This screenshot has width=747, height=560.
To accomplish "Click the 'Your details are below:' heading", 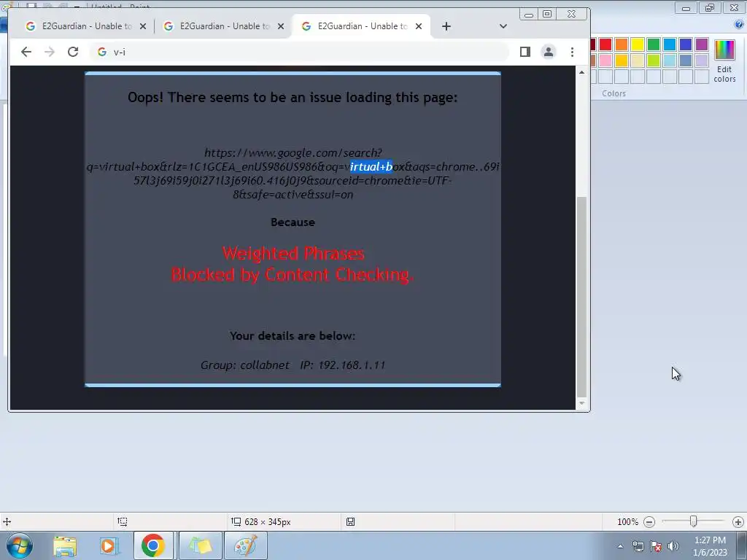I will coord(293,335).
